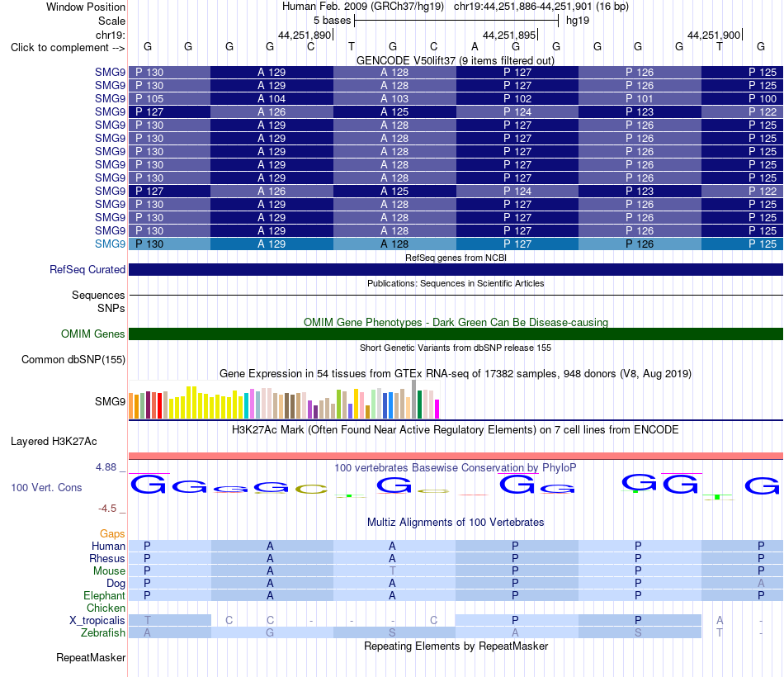Image resolution: width=784 pixels, height=677 pixels.
Task: Open the RepeatMasker track label
Action: coord(91,657)
